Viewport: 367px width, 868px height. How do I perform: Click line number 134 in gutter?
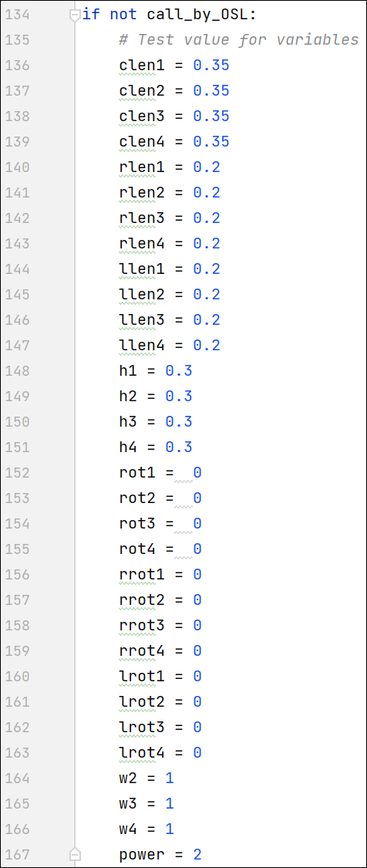pyautogui.click(x=17, y=15)
